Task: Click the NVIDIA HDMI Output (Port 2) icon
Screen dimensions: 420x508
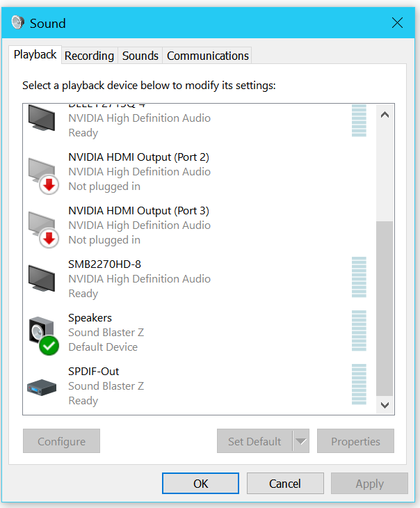Action: (x=43, y=173)
